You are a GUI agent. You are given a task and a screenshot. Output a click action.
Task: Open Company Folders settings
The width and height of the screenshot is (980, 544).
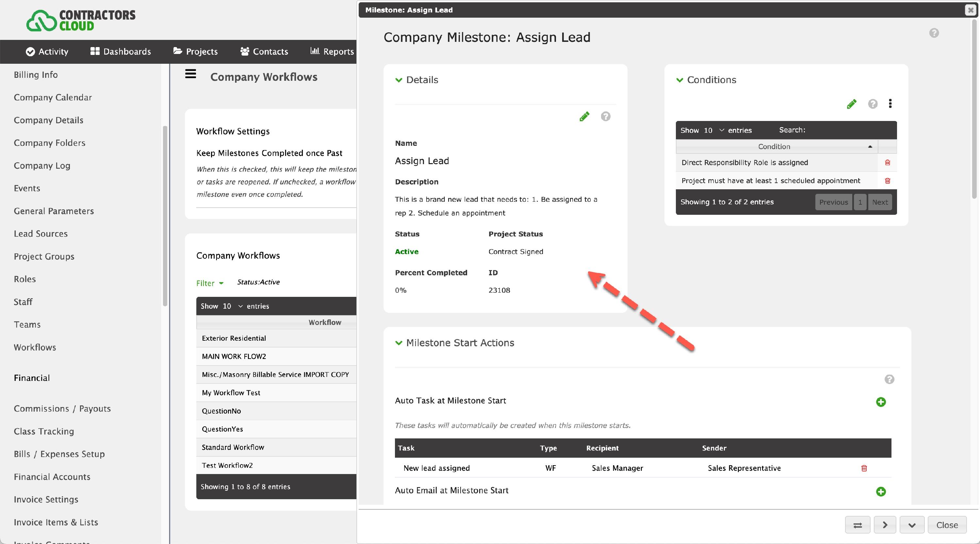50,143
